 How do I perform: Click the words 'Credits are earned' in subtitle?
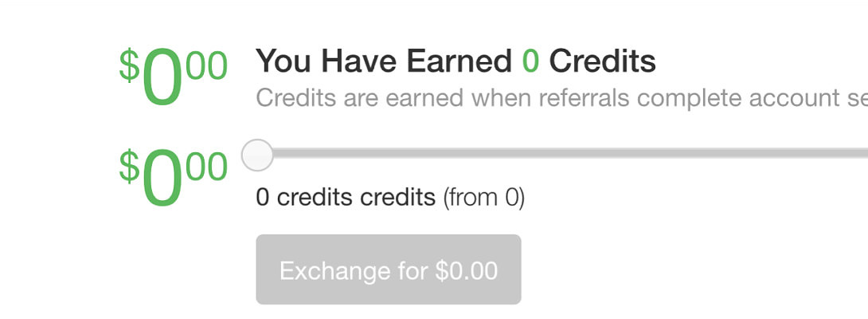pos(359,99)
